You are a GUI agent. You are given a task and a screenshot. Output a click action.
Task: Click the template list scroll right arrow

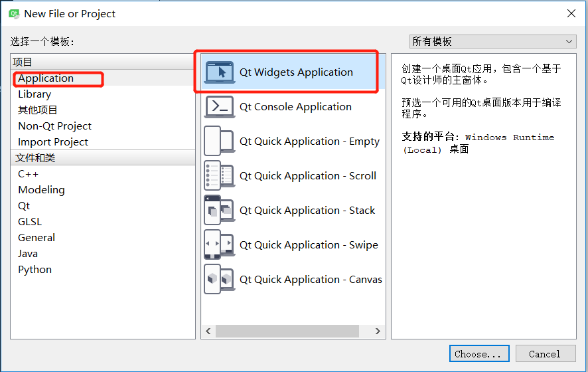click(x=378, y=331)
